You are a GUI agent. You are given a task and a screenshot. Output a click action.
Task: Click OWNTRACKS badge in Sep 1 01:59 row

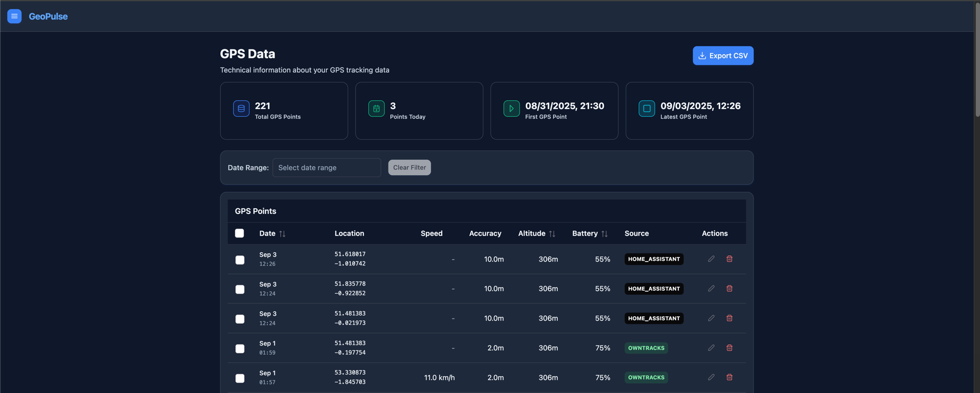coord(646,348)
